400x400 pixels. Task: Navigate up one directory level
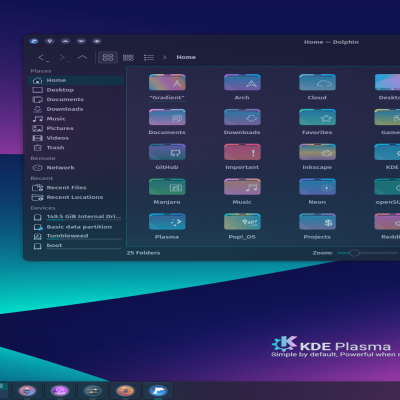(x=82, y=57)
